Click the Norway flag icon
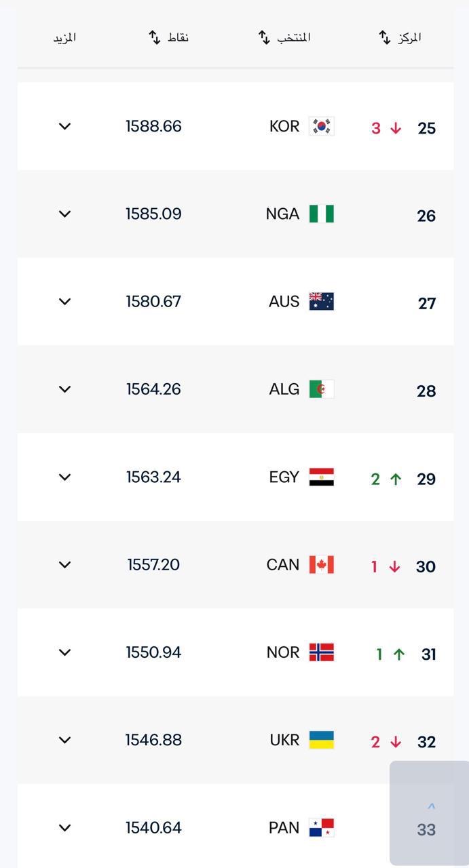 321,652
